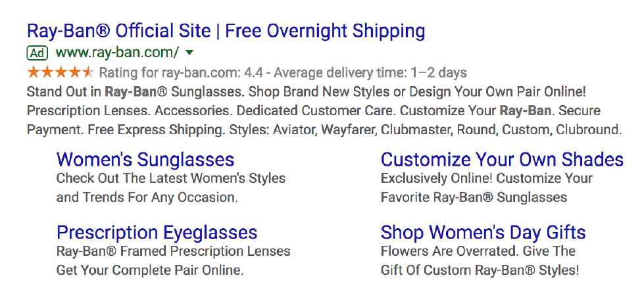Click 'Exclusively Online! Customize Your' description
Image resolution: width=644 pixels, height=292 pixels.
(487, 178)
